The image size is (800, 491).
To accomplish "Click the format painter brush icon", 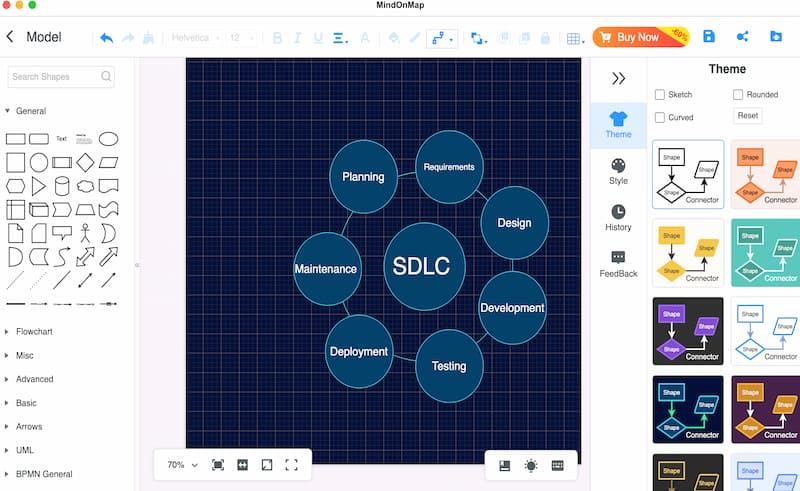I will 148,37.
